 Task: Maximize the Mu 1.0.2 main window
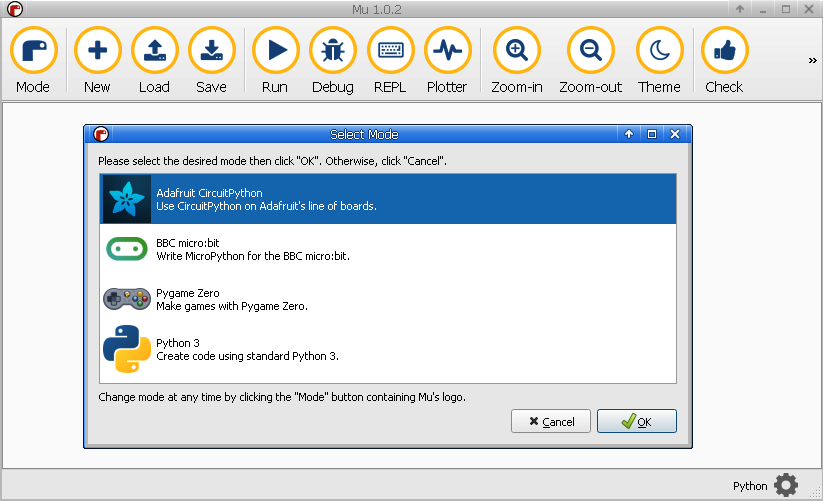coord(786,9)
